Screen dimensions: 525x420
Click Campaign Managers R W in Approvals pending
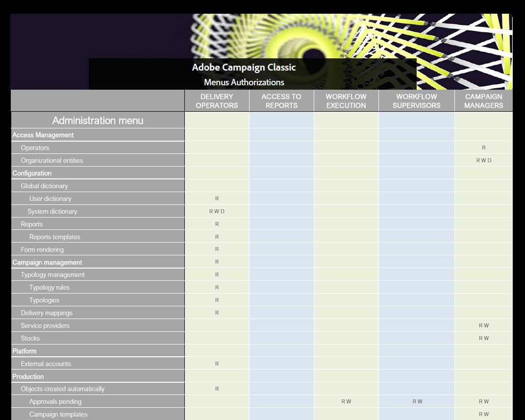483,401
